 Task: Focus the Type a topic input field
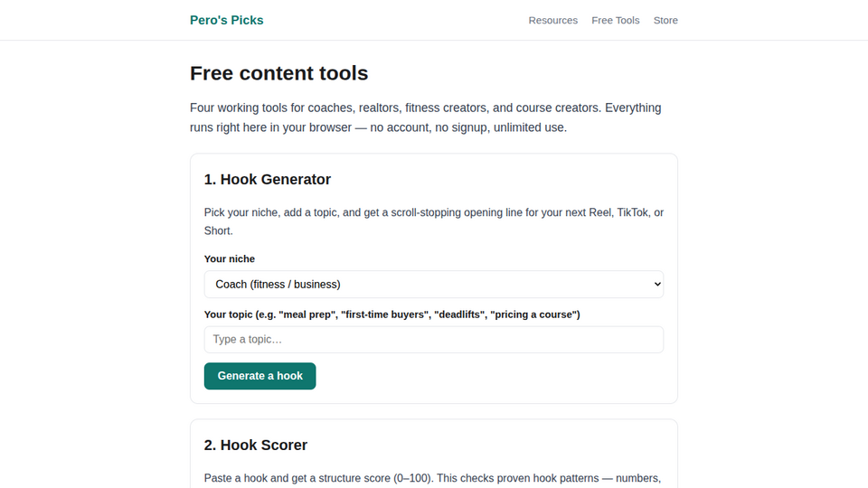433,339
